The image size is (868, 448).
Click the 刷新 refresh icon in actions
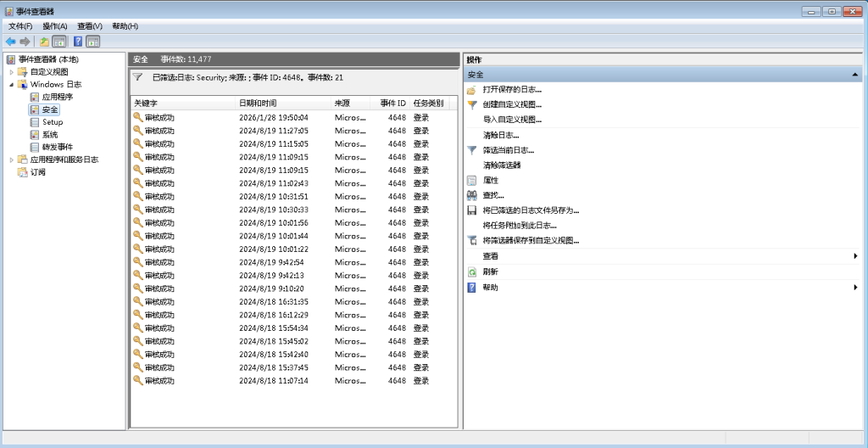click(472, 272)
